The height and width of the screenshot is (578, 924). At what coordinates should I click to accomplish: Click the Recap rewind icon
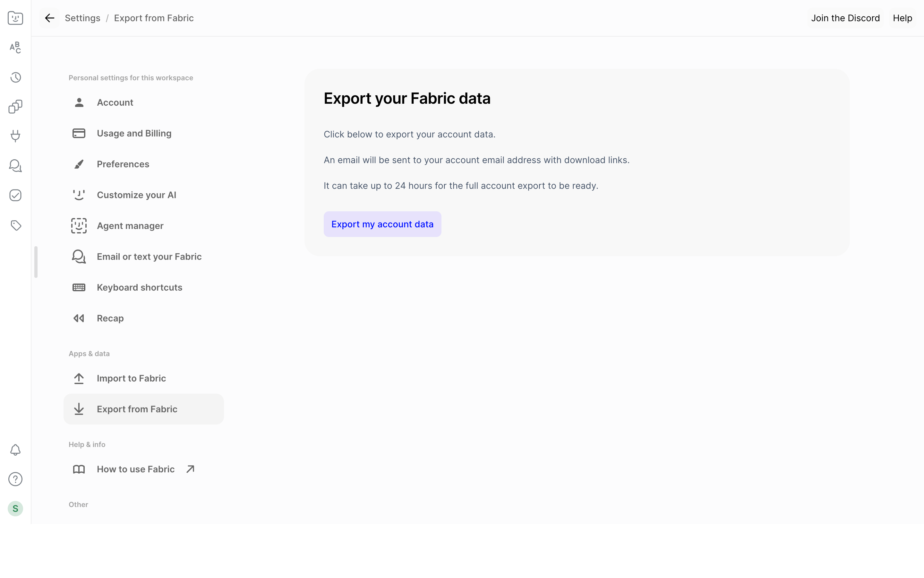point(79,318)
